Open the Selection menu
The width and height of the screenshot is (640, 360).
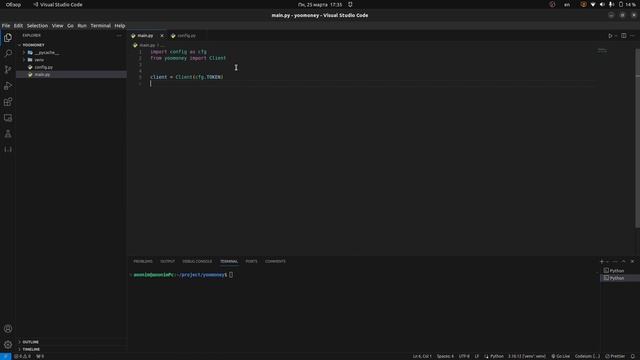[x=37, y=26]
